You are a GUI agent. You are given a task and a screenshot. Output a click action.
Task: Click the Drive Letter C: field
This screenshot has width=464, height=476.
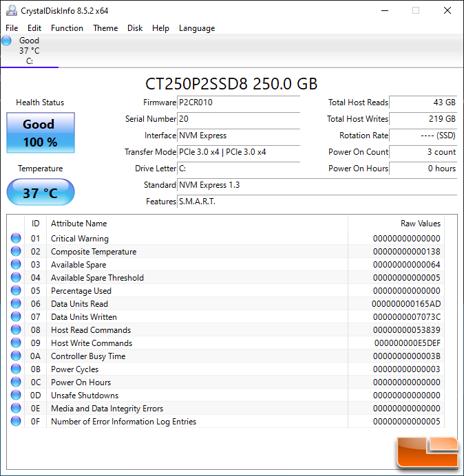tap(238, 169)
